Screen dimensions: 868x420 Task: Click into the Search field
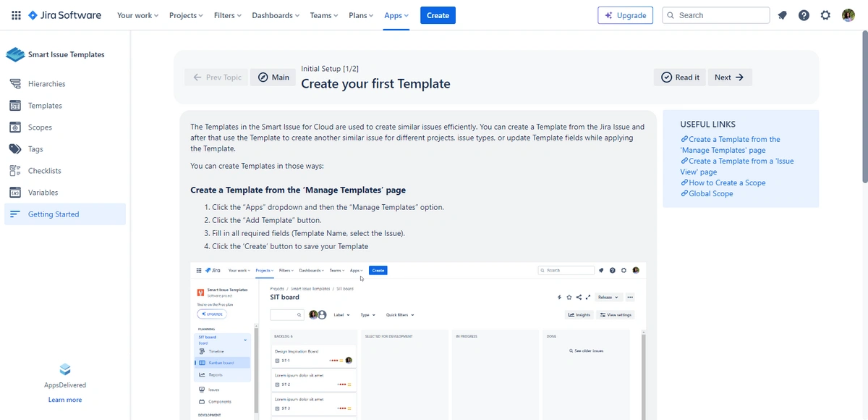(x=716, y=15)
